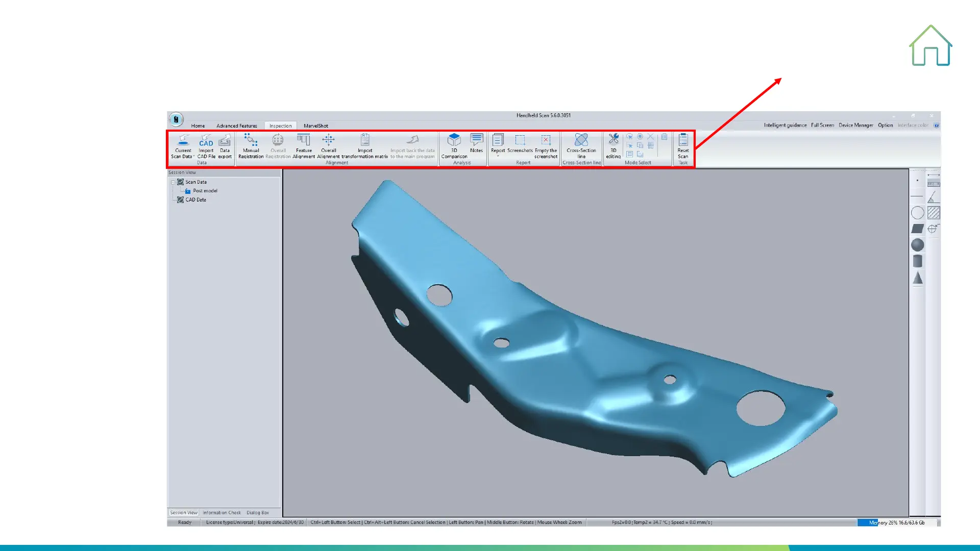The height and width of the screenshot is (551, 980).
Task: Select the angle measurement tool
Action: pyautogui.click(x=933, y=197)
